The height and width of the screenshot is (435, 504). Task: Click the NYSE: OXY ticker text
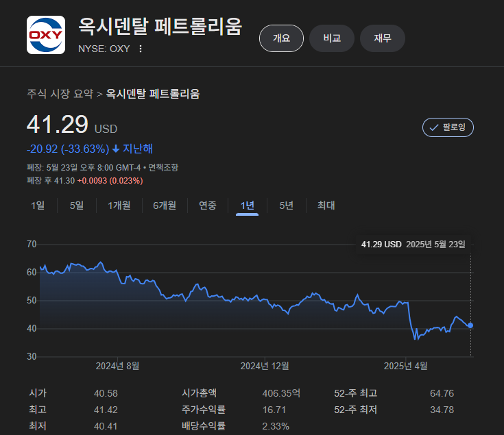[x=104, y=49]
